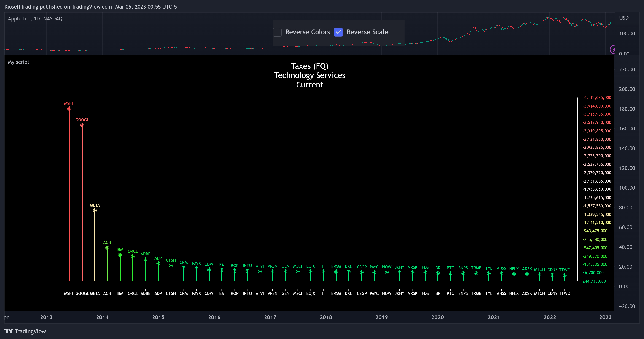This screenshot has width=644, height=339.
Task: Click the CDW data point marker
Action: click(209, 270)
